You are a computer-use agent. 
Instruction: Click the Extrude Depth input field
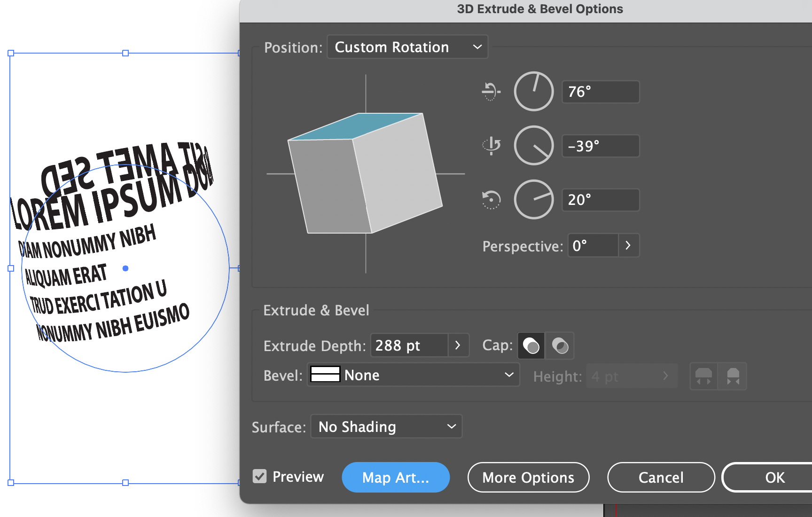[x=408, y=345]
